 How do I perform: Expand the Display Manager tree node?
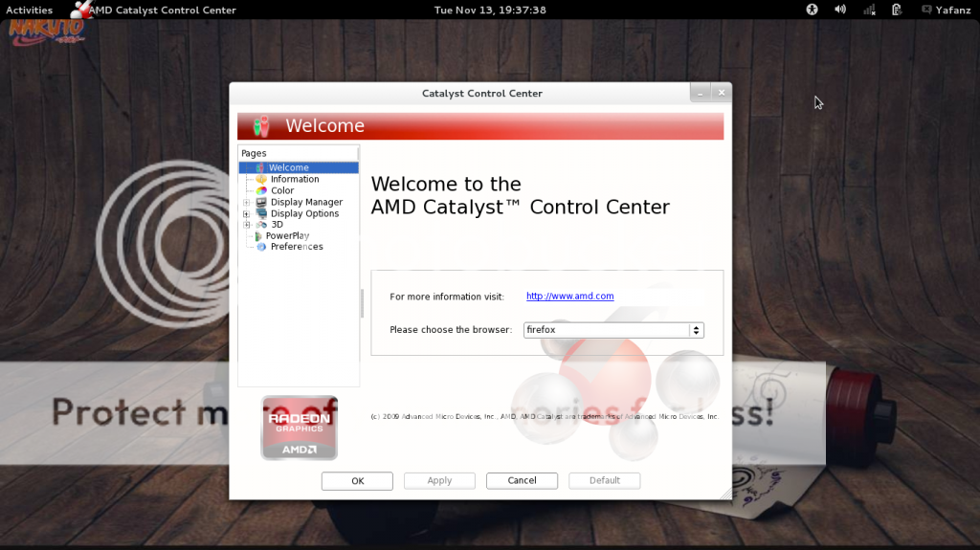[x=247, y=202]
